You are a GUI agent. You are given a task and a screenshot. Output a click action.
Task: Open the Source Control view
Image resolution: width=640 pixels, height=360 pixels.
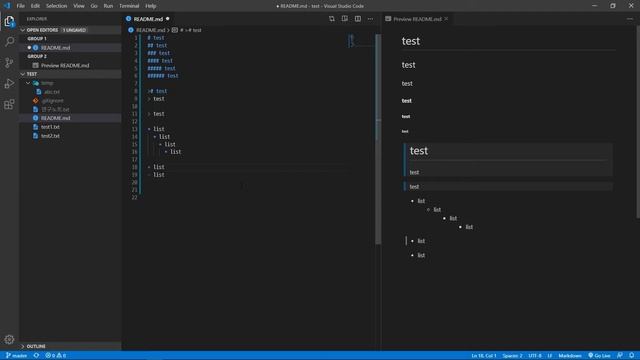(9, 62)
